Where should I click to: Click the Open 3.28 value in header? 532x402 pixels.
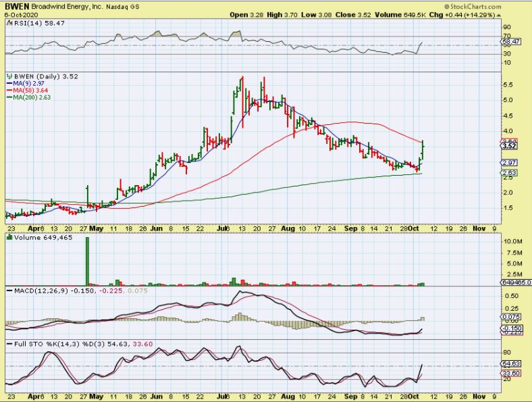tap(246, 15)
